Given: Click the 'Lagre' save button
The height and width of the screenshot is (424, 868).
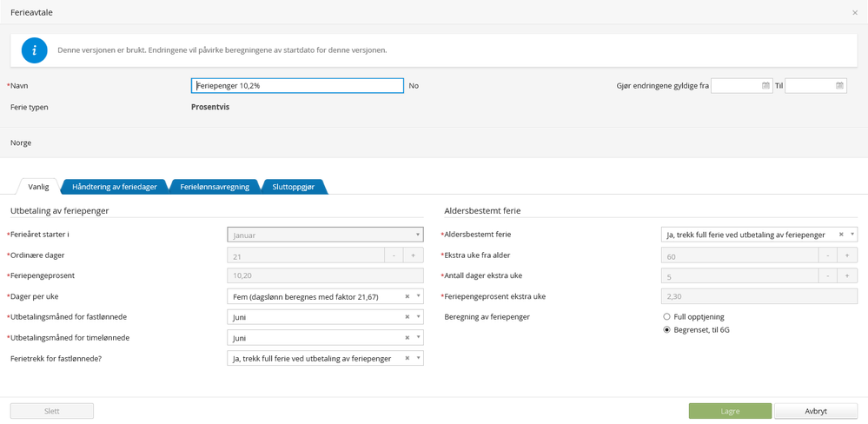Looking at the screenshot, I should [730, 411].
